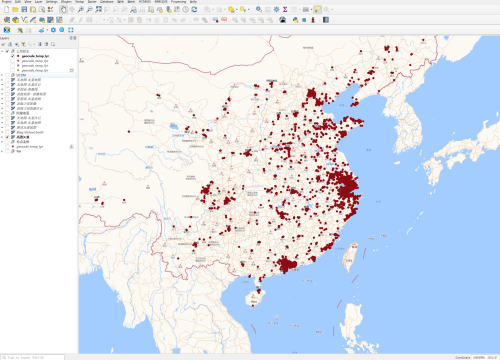The height and width of the screenshot is (360, 500).
Task: Open the Processing menu
Action: [x=178, y=2]
